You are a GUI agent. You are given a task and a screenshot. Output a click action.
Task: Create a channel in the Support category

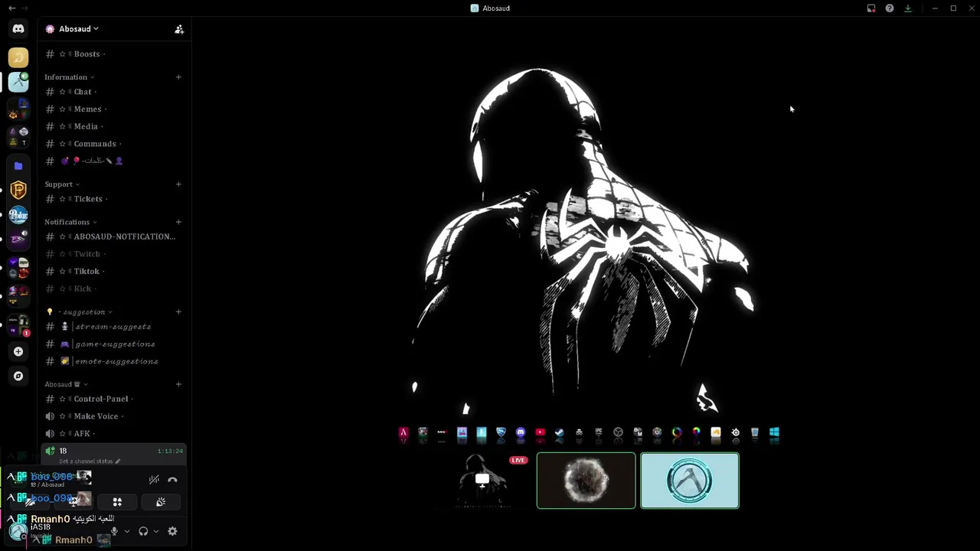point(178,184)
